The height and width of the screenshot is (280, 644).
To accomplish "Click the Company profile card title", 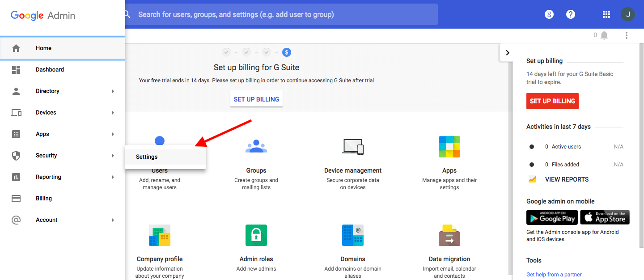I will click(x=160, y=259).
